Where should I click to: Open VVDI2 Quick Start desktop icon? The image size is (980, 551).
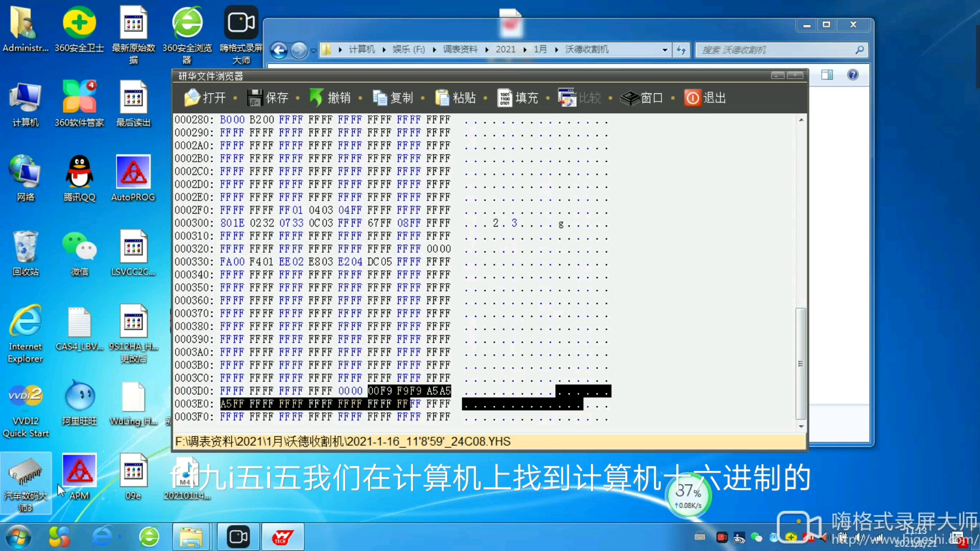25,410
